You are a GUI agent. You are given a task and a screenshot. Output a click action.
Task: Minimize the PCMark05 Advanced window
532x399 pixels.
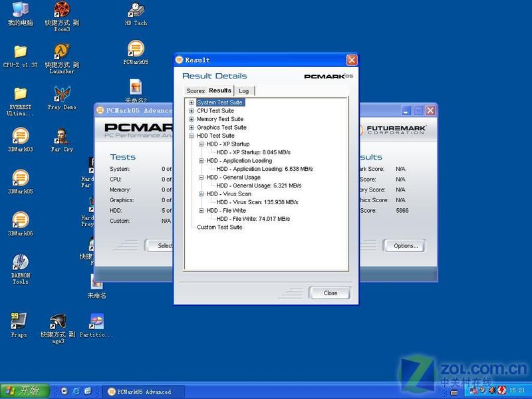pos(406,110)
